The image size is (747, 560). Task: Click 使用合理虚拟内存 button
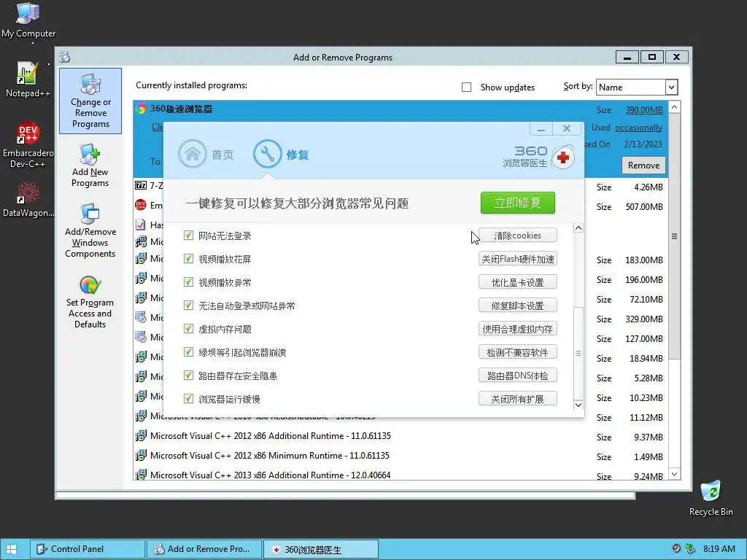coord(518,329)
